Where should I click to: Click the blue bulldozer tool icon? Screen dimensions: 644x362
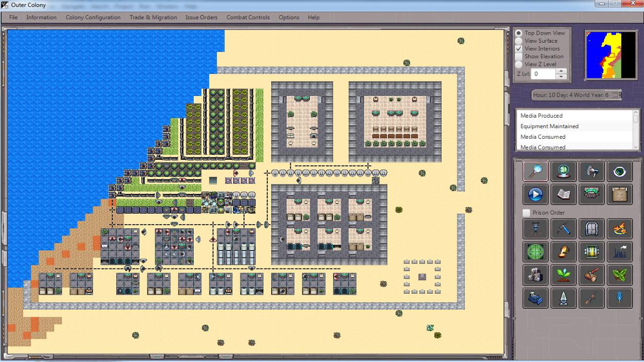click(535, 298)
